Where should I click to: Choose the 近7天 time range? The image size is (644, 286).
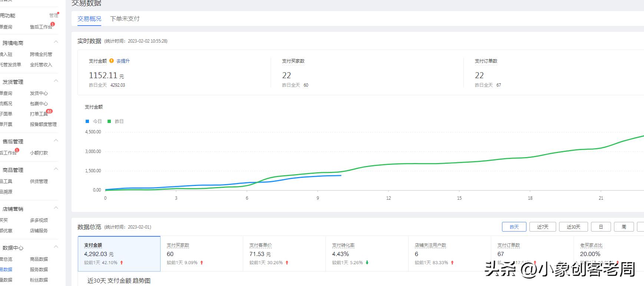[542, 227]
